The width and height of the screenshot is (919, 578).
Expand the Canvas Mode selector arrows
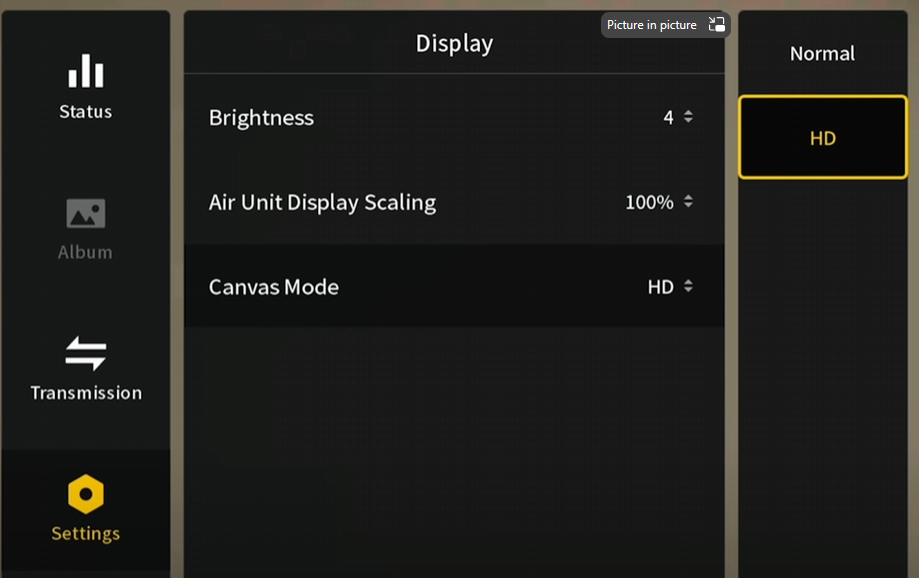click(688, 286)
